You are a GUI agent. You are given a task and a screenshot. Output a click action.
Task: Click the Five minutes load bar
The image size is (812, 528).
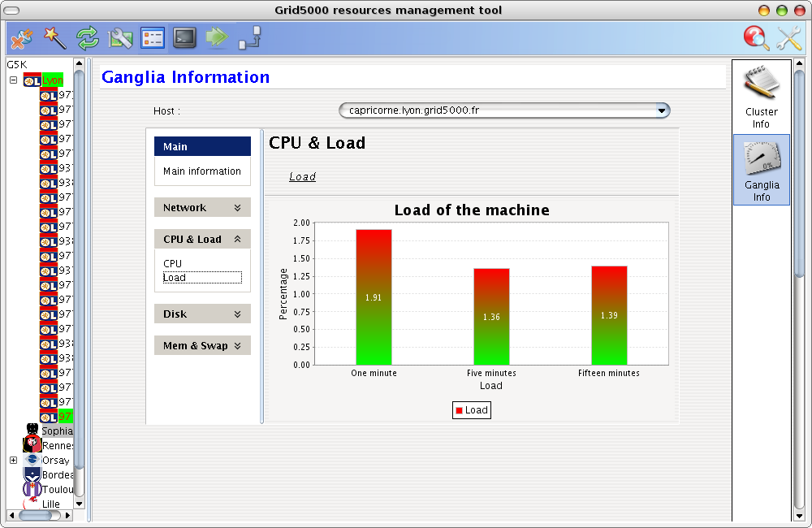pos(491,317)
